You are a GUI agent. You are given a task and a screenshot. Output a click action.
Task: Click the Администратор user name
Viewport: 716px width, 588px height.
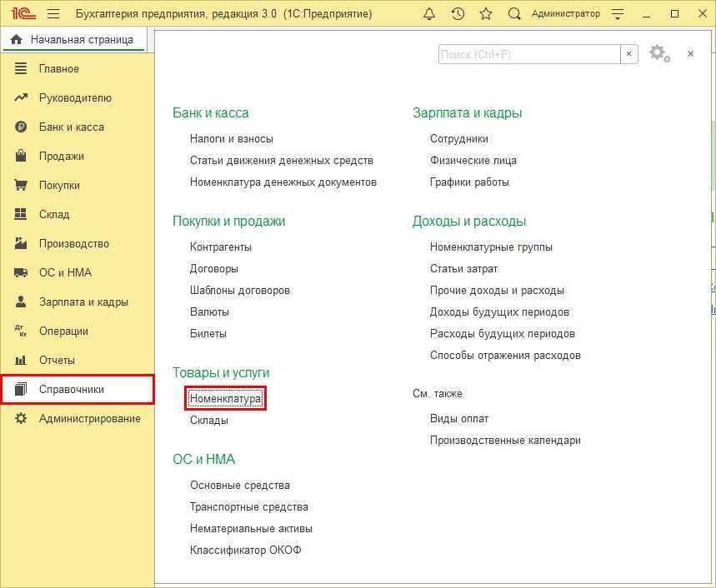[565, 14]
